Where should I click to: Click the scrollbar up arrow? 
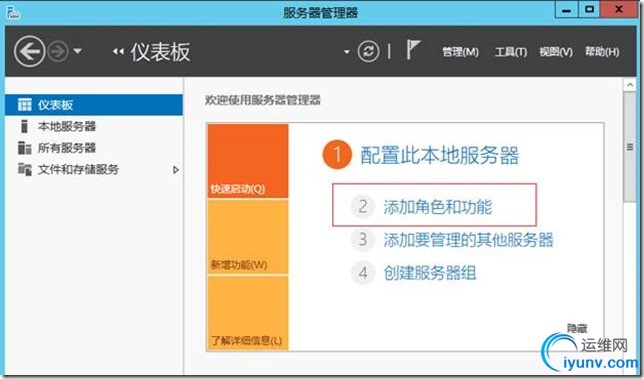point(630,85)
